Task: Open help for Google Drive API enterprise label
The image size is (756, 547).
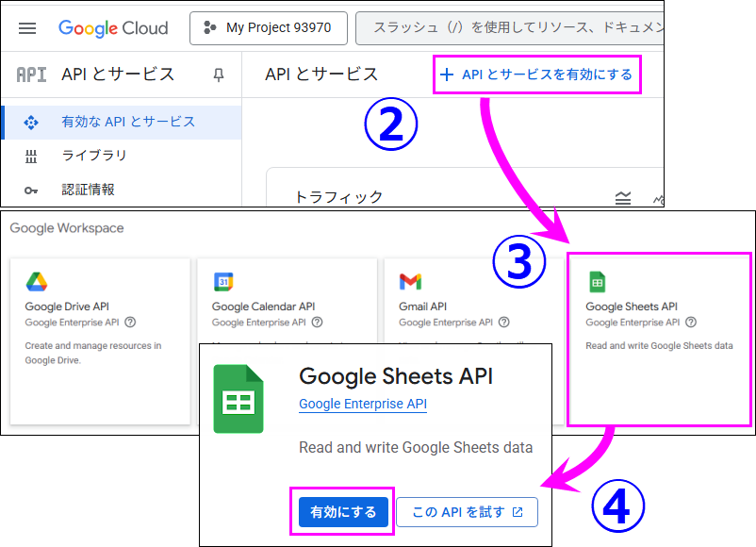Action: click(130, 323)
